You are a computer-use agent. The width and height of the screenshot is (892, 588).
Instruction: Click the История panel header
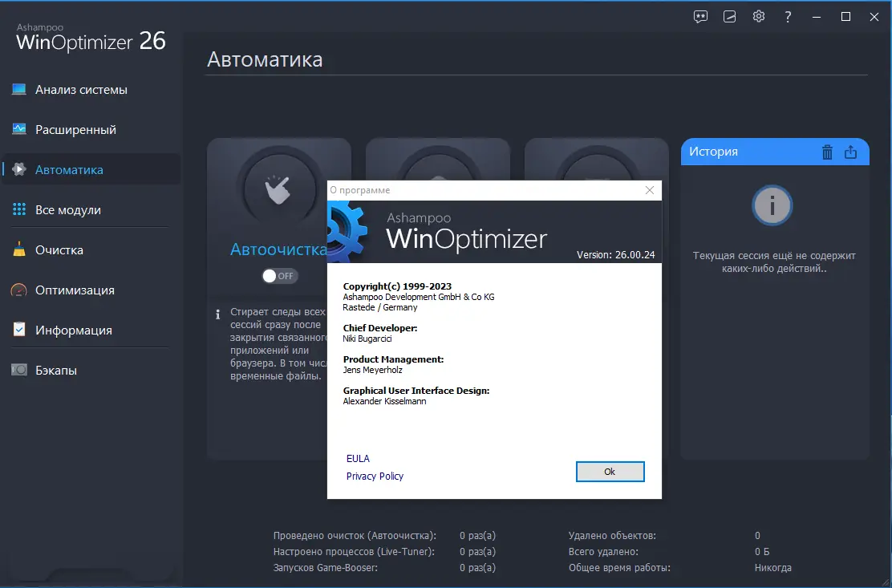point(775,152)
